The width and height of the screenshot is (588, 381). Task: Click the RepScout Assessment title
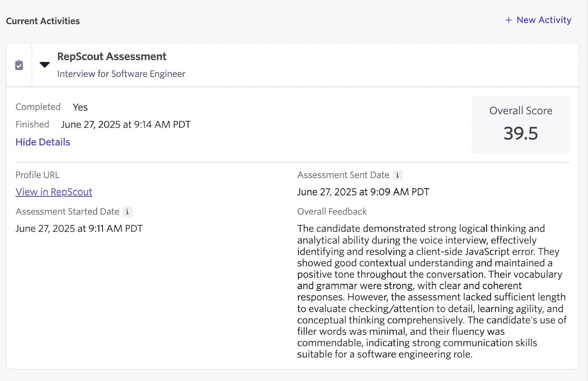coord(112,57)
